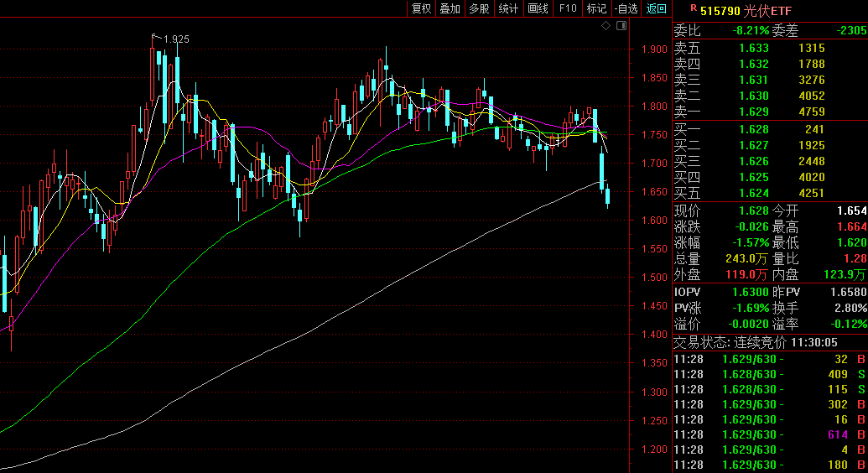Open the 复权 adjustment menu
Screen dimensions: 868x473
421,8
